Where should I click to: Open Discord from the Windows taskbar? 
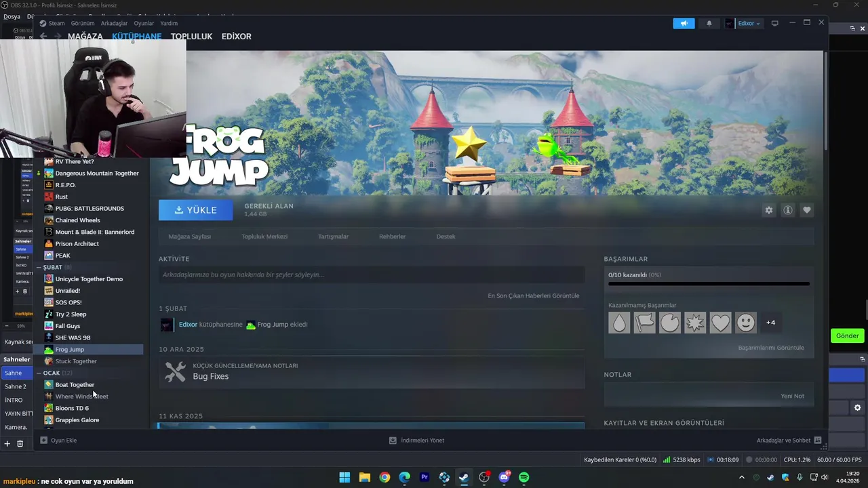click(504, 477)
